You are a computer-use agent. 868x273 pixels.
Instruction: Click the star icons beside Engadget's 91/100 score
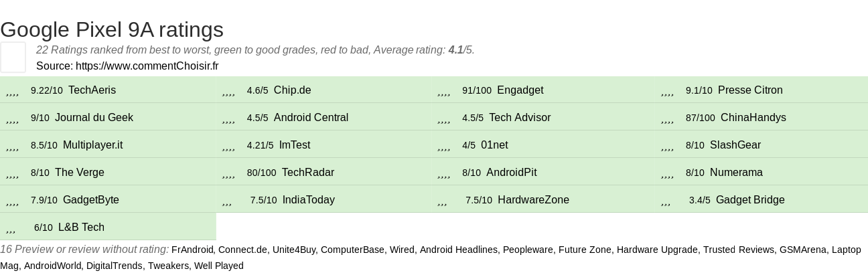pyautogui.click(x=443, y=91)
